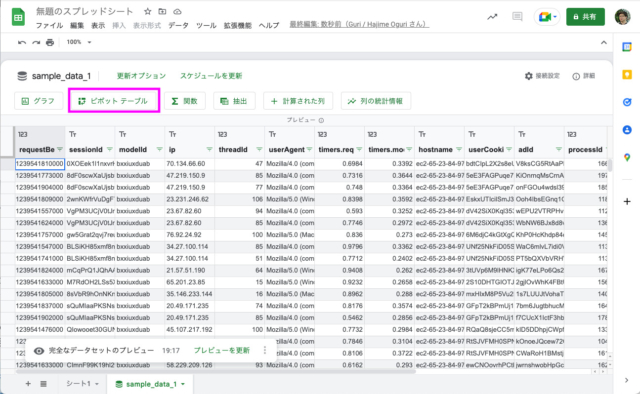The height and width of the screenshot is (394, 640).
Task: Start a Google Meet call
Action: tap(547, 17)
